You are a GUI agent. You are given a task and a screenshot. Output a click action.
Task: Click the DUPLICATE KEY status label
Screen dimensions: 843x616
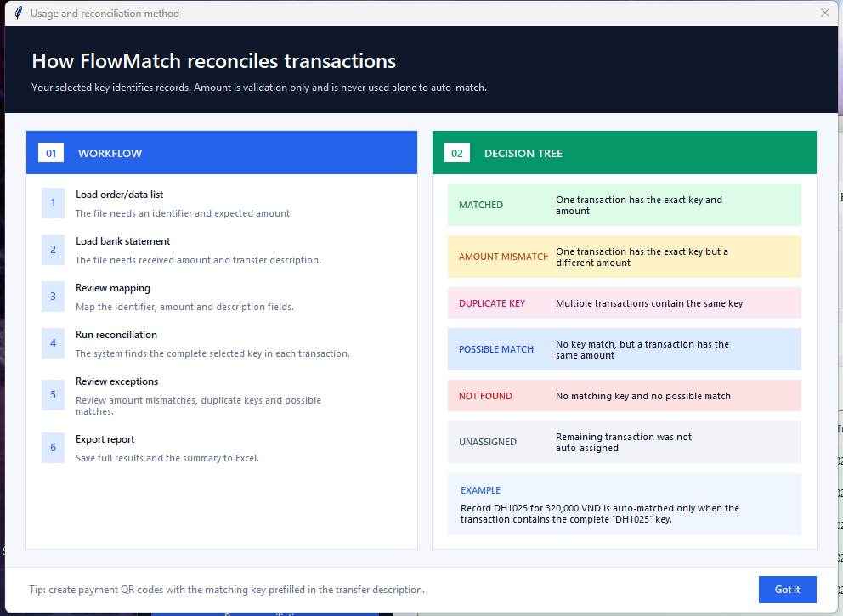point(492,303)
